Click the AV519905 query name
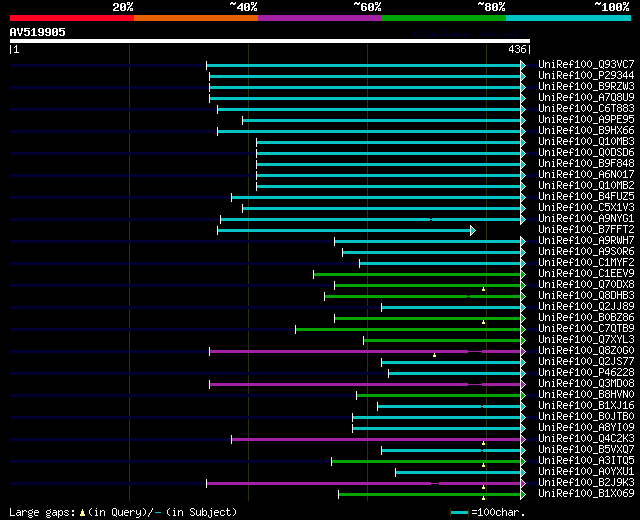640x520 pixels. point(38,32)
